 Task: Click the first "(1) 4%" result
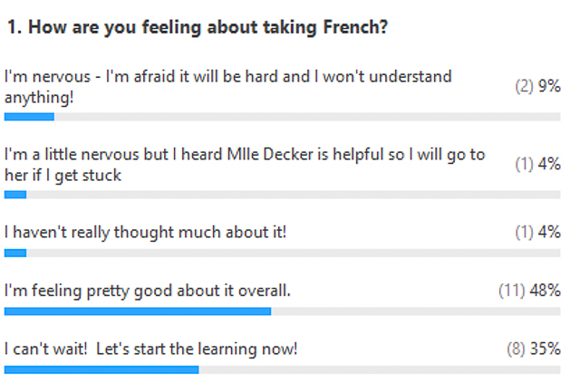pyautogui.click(x=537, y=164)
